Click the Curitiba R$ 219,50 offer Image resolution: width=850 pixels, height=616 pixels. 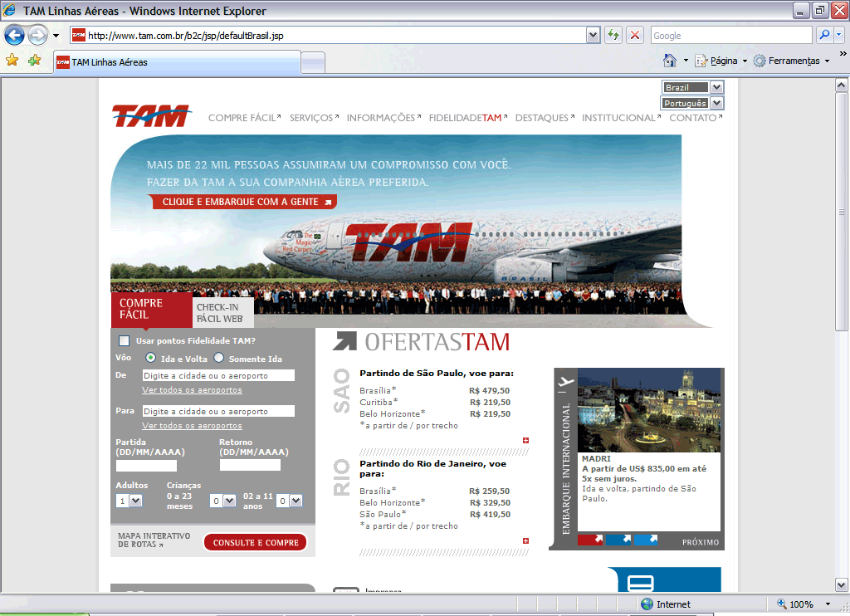pos(435,402)
